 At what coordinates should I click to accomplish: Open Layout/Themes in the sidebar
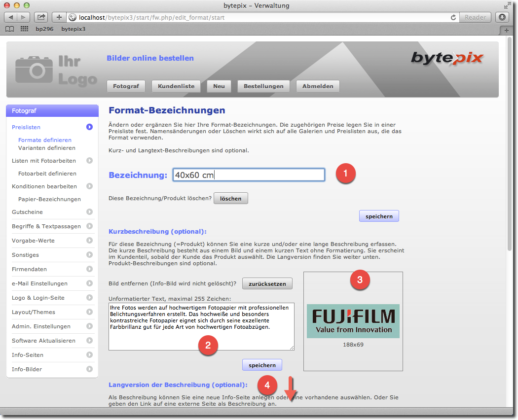[34, 312]
